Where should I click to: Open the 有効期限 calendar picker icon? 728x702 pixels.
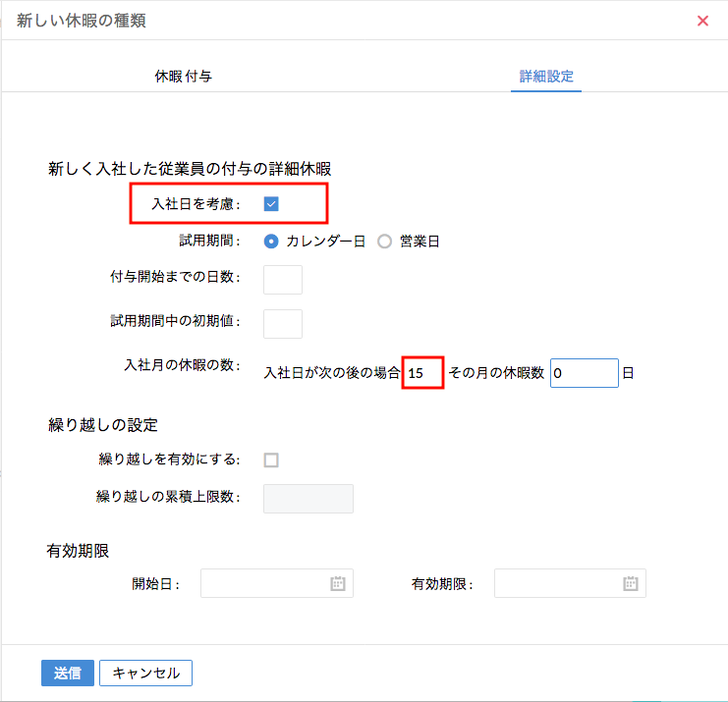(x=631, y=583)
